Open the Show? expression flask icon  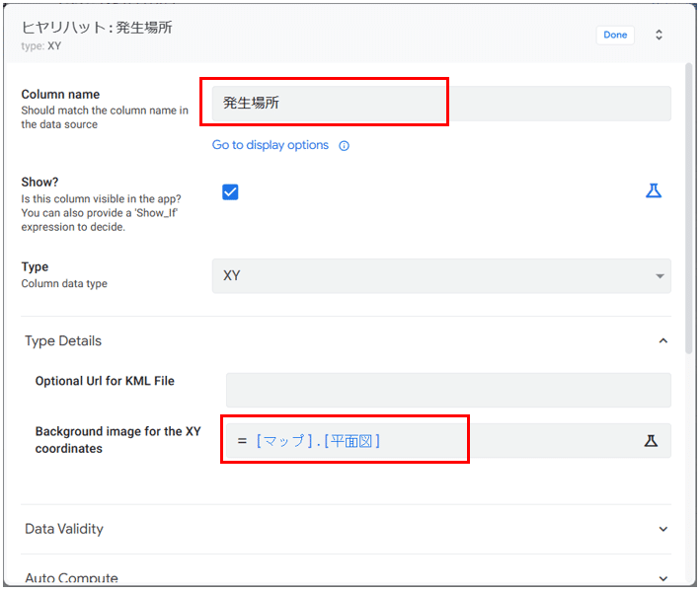654,190
